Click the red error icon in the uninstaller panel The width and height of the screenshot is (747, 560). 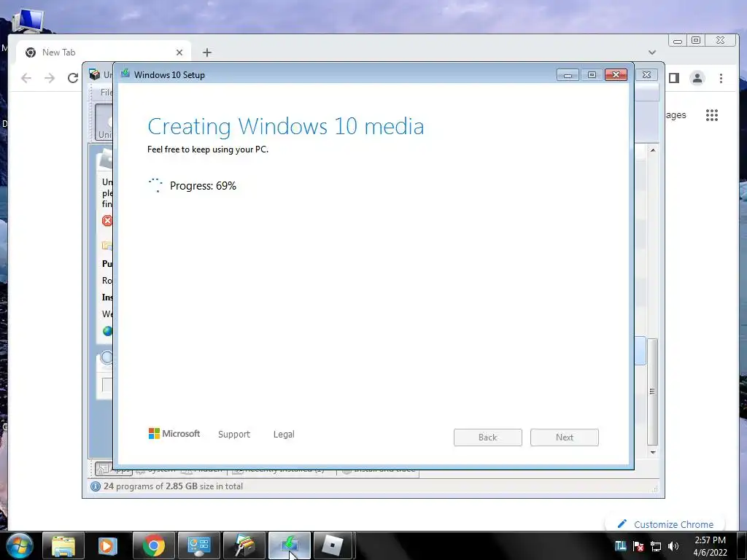tap(107, 220)
